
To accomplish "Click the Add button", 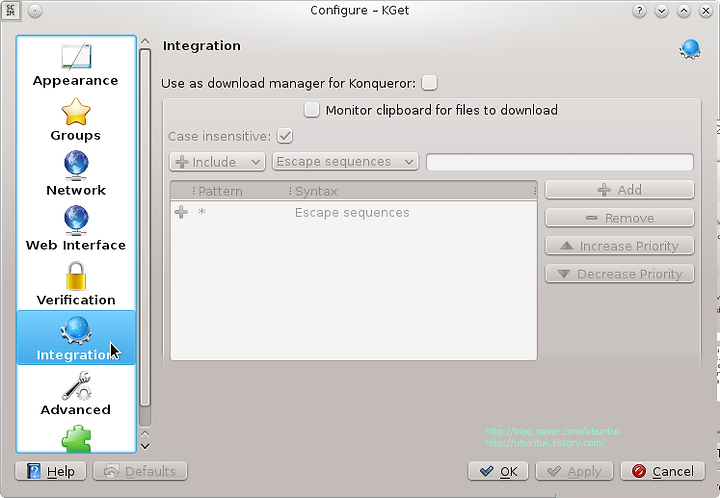I will pos(619,190).
